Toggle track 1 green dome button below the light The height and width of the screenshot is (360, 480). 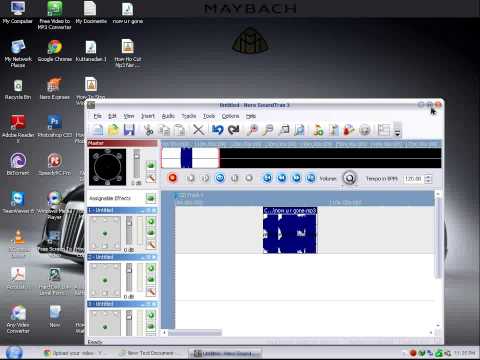pyautogui.click(x=151, y=232)
